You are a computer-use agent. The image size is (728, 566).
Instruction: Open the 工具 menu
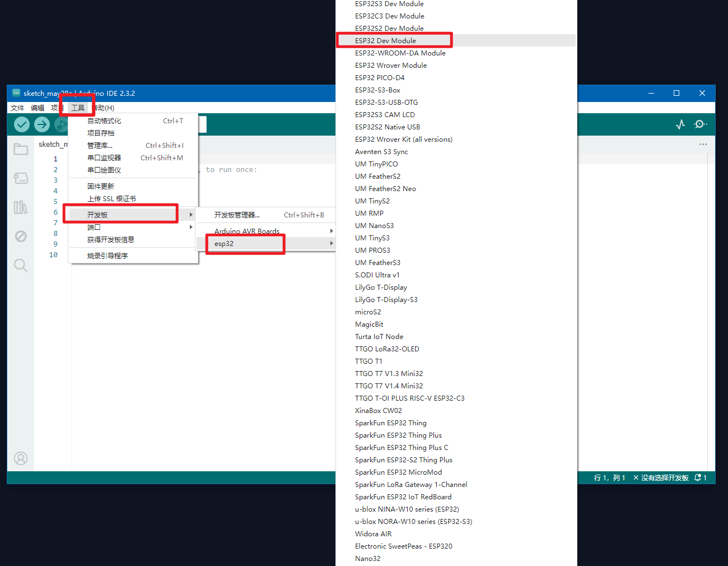pyautogui.click(x=78, y=108)
